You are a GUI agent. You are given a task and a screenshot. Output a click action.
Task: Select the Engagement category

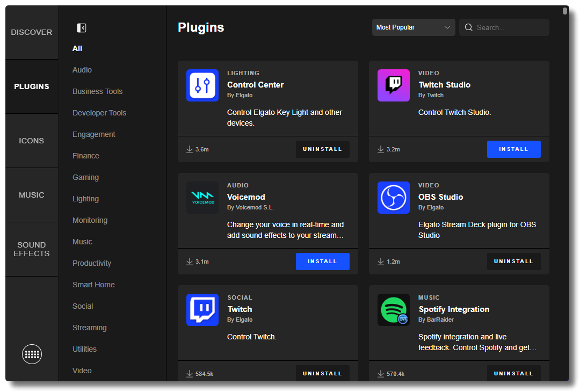click(94, 134)
